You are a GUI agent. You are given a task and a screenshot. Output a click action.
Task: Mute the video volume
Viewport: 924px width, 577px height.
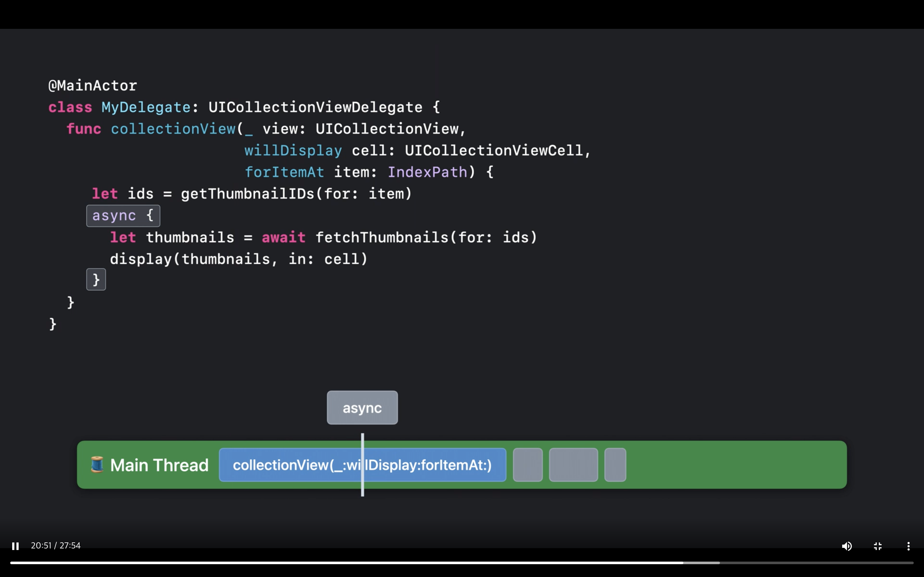846,546
